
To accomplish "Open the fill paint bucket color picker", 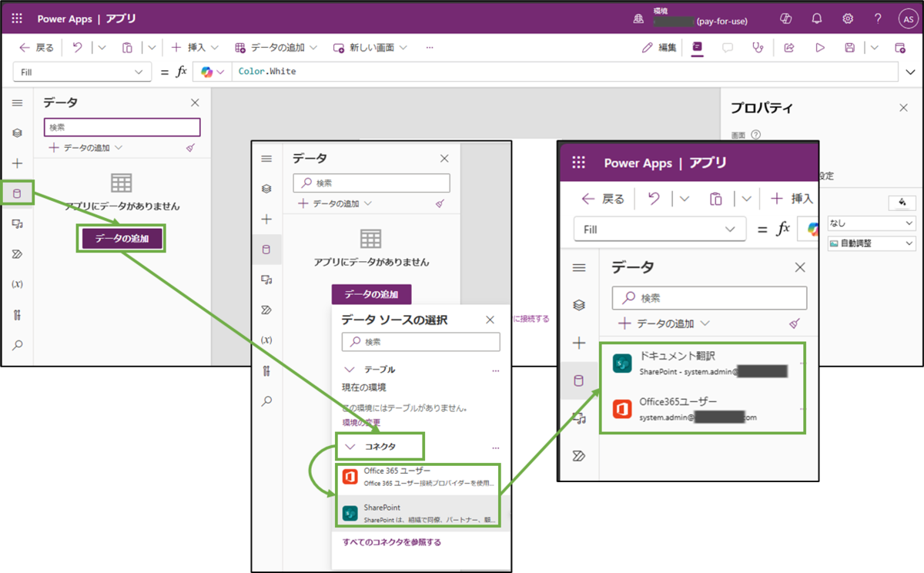I will click(901, 203).
